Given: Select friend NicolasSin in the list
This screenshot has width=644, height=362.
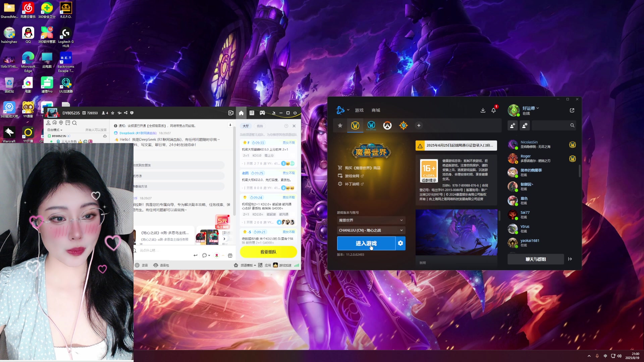Looking at the screenshot, I should pos(542,144).
